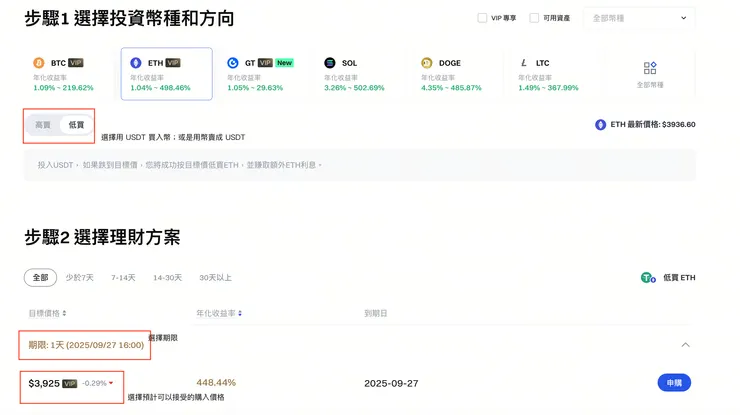Click the 全部幣種 label under the grid icon
This screenshot has height=415, width=740.
650,85
